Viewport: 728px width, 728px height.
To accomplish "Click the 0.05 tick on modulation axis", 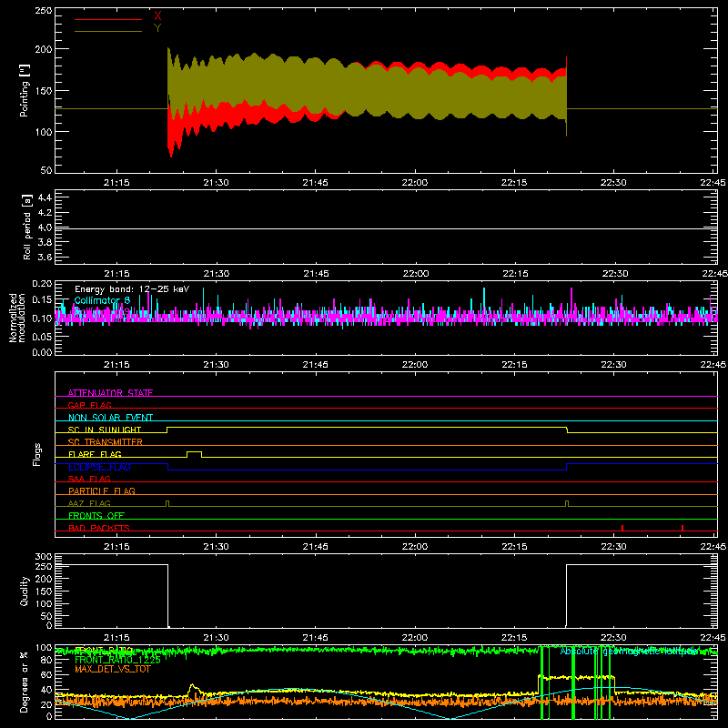I will click(42, 336).
